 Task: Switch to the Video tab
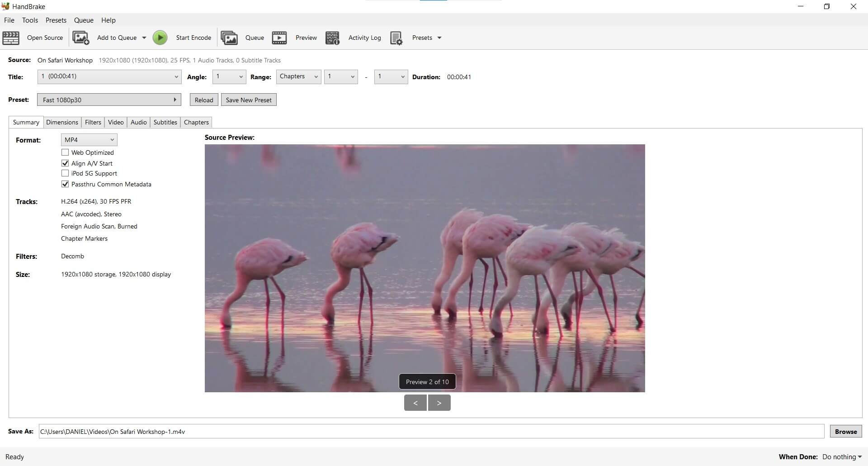pyautogui.click(x=116, y=122)
